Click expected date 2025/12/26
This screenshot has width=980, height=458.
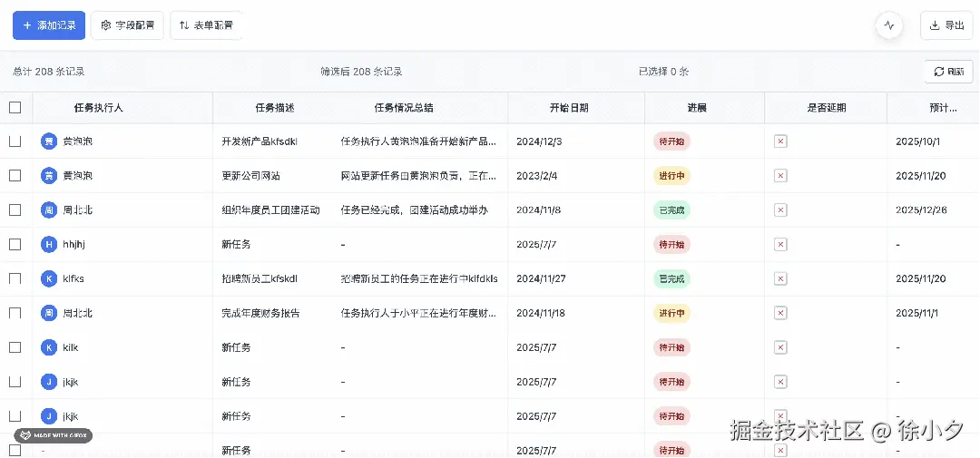(x=921, y=210)
